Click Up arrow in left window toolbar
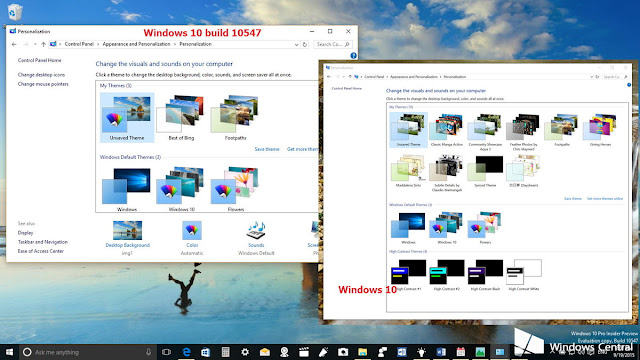640x360 pixels. pos(43,44)
